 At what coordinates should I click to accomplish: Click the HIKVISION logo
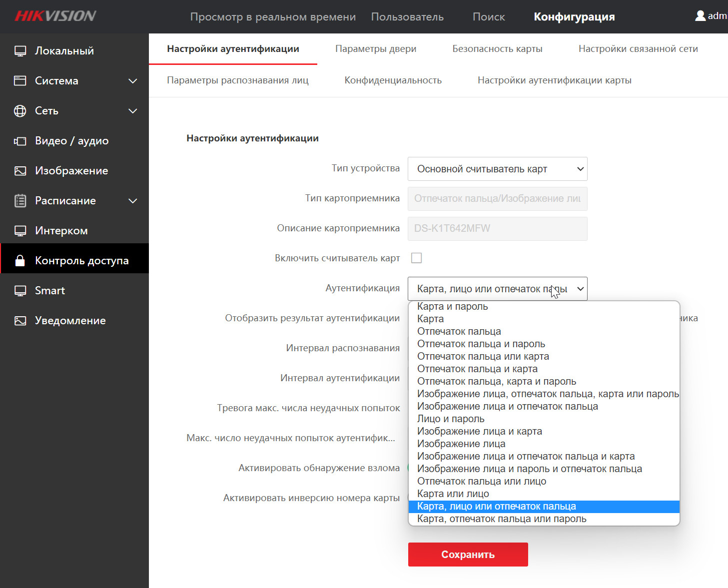click(x=55, y=16)
